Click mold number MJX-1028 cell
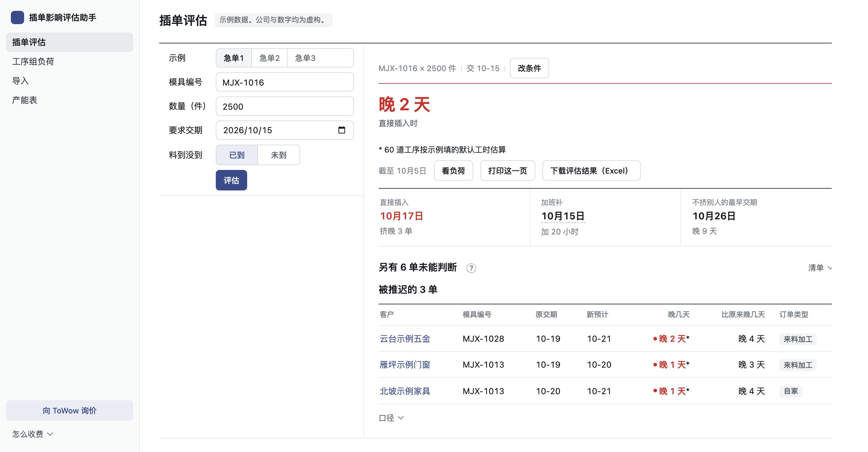The width and height of the screenshot is (868, 452). point(483,339)
